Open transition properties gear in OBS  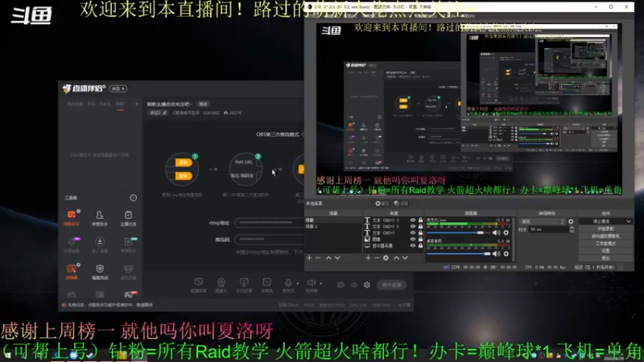click(571, 222)
